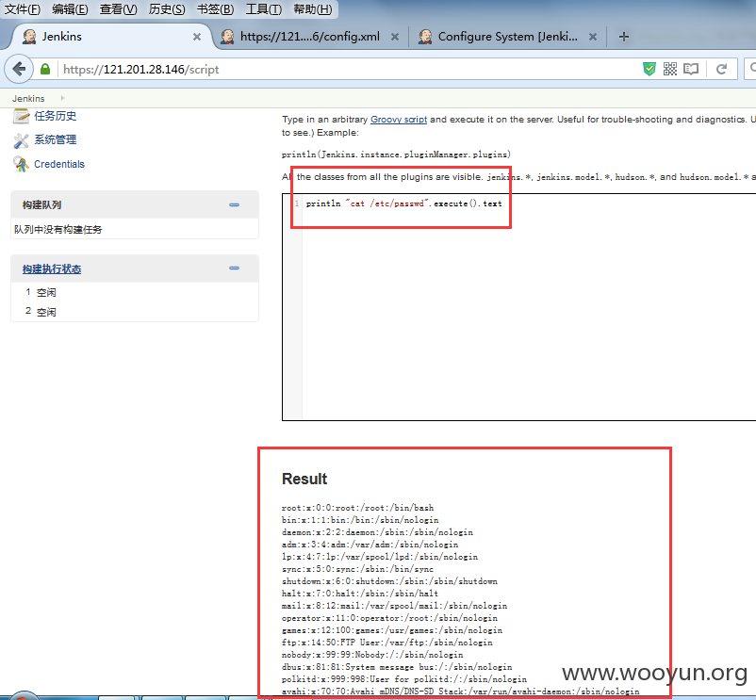Click the QR code icon

pos(669,70)
